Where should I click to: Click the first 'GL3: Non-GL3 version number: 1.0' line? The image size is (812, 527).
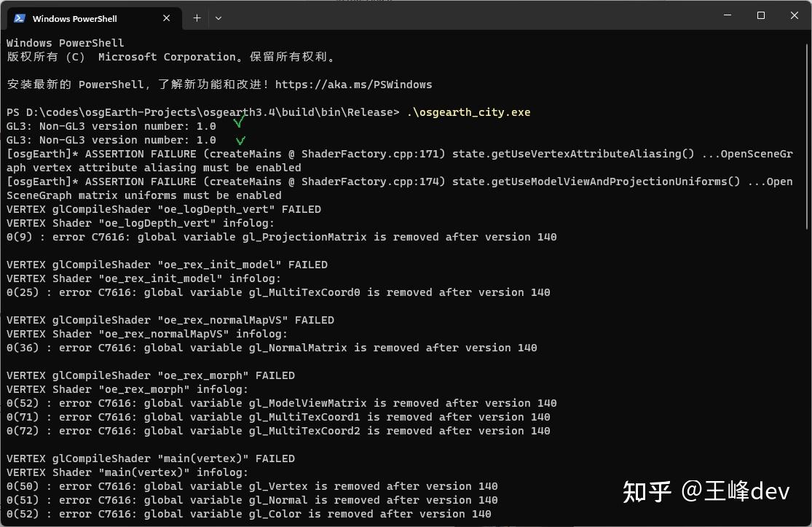tap(111, 126)
